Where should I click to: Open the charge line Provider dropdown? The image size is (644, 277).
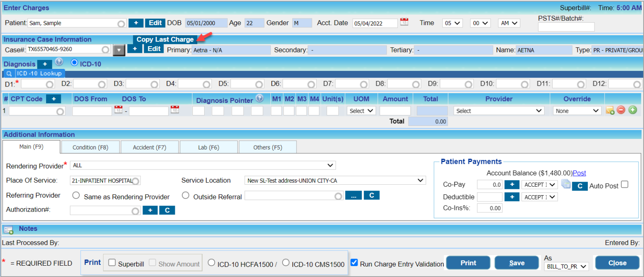click(499, 111)
